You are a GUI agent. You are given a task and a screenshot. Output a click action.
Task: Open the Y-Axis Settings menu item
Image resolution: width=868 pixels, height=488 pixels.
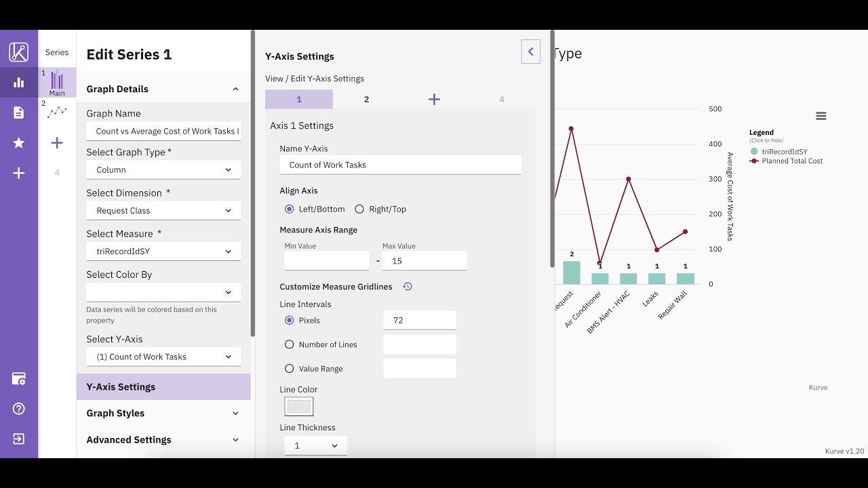[x=163, y=387]
